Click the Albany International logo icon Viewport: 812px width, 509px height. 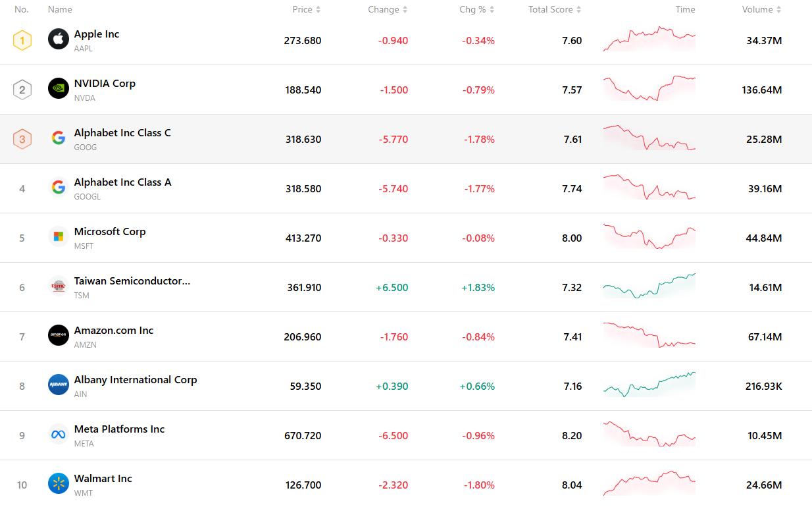(59, 385)
